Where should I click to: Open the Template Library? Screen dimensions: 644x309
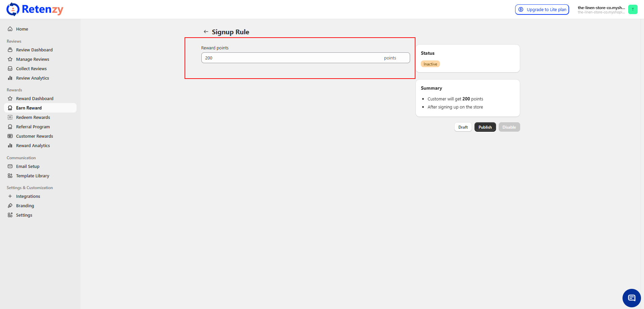(33, 176)
